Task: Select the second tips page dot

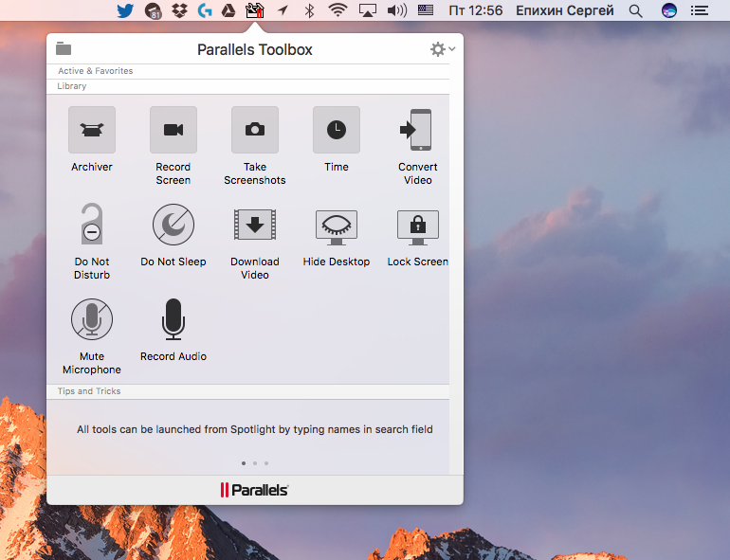Action: tap(255, 463)
